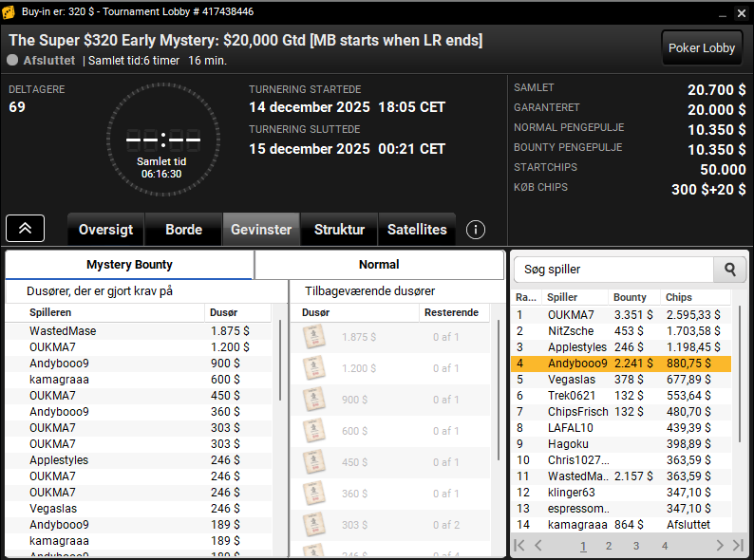Screen dimensions: 754x560
Task: Open page 3 of player list
Action: 636,546
